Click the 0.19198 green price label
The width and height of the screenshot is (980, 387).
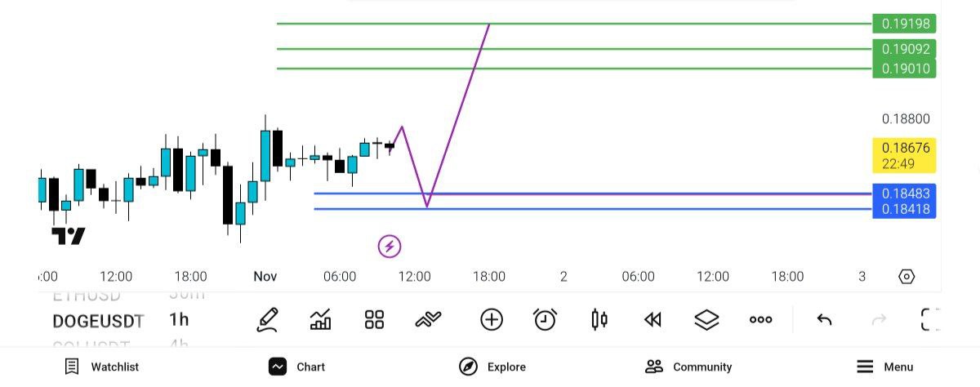pyautogui.click(x=904, y=24)
